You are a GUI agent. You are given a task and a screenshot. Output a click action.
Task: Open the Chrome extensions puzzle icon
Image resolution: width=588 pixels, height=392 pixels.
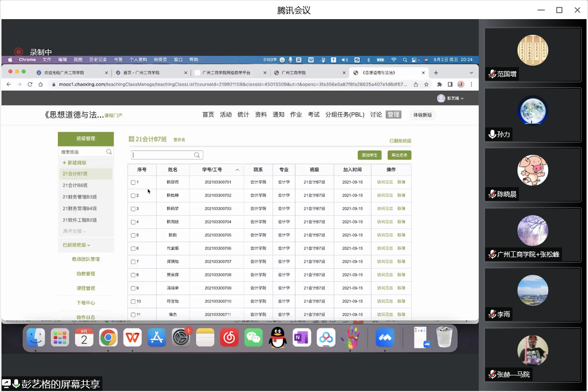pos(440,84)
